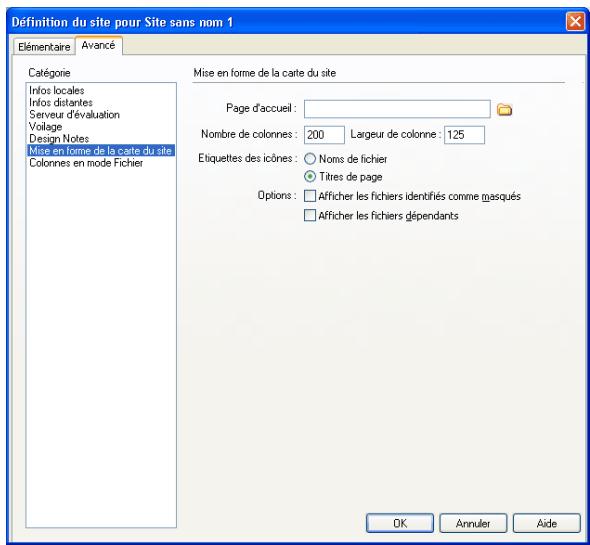590x545 pixels.
Task: Click the Page d'accueil input field
Action: pyautogui.click(x=397, y=109)
